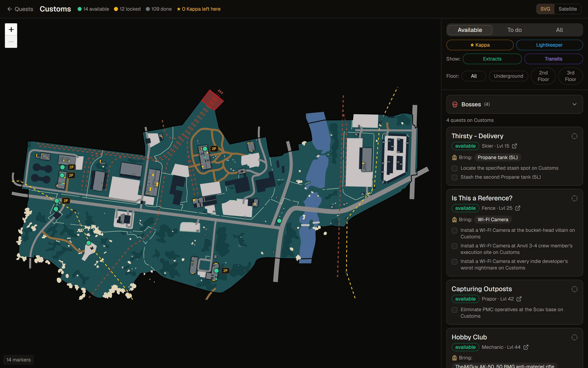Click green marker at the southwest tower

(x=89, y=243)
